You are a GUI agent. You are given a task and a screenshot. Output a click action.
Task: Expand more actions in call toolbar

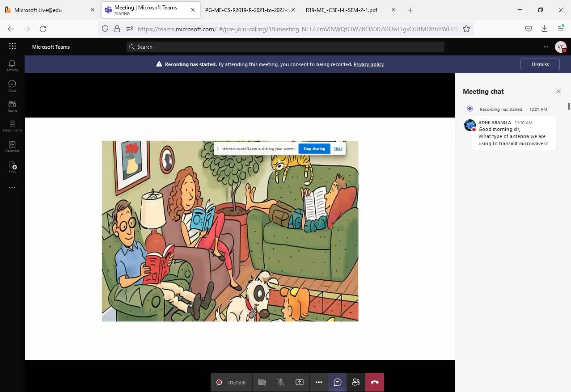click(x=319, y=382)
